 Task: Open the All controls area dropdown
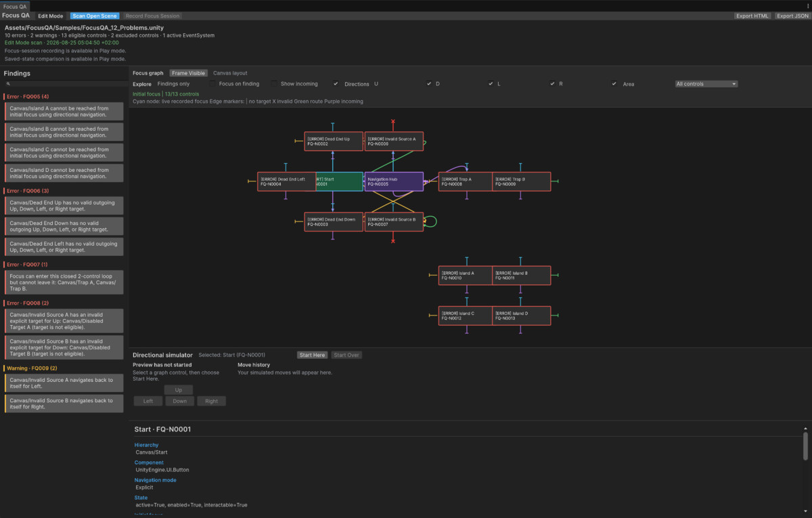[706, 84]
